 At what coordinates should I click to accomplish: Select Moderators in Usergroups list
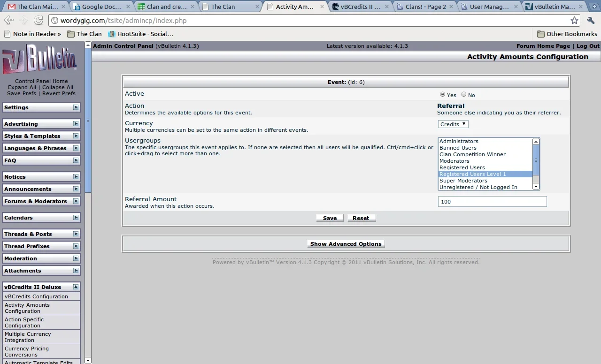[x=485, y=161]
